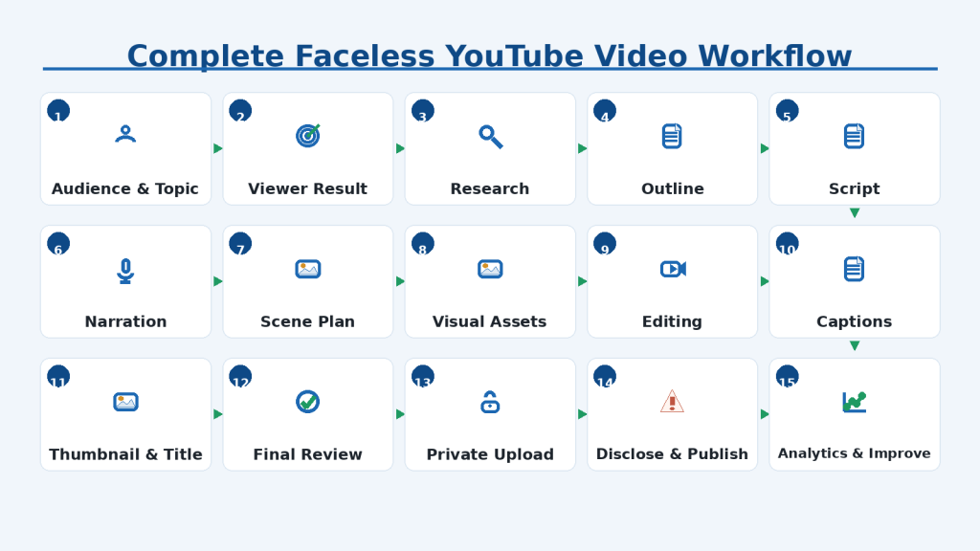Click the document icon in Captions card

(855, 269)
